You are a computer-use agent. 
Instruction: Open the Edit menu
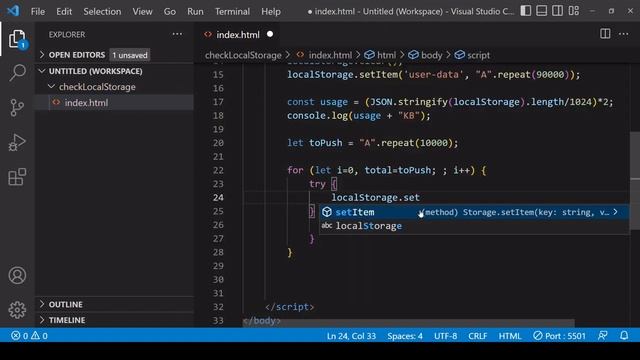coord(64,11)
